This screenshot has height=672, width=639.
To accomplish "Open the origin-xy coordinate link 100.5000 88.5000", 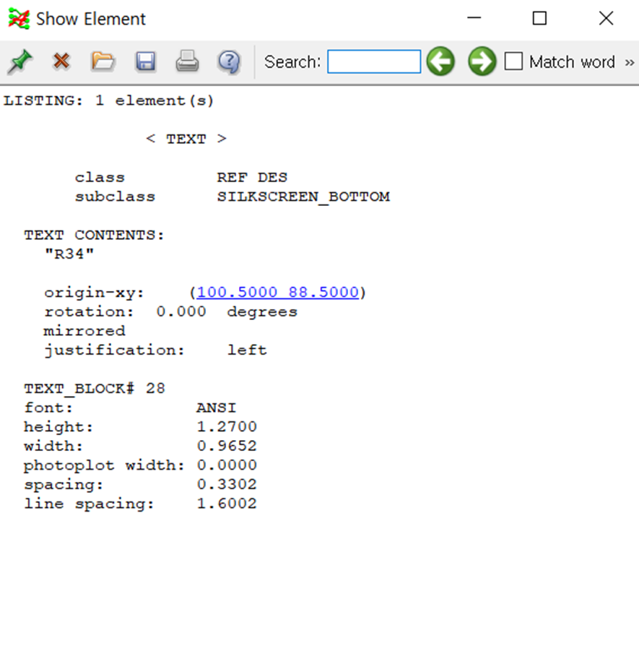I will pos(277,293).
